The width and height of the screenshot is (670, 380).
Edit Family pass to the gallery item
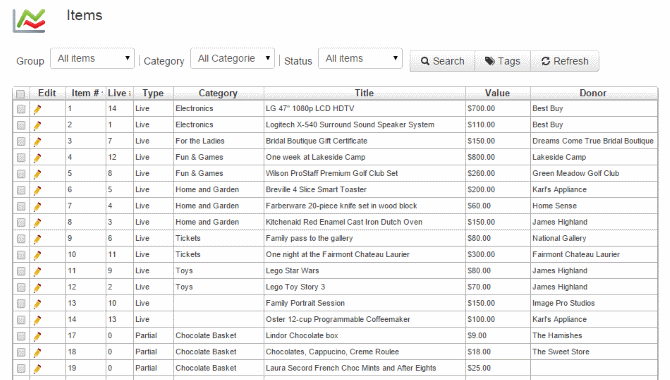tap(37, 239)
